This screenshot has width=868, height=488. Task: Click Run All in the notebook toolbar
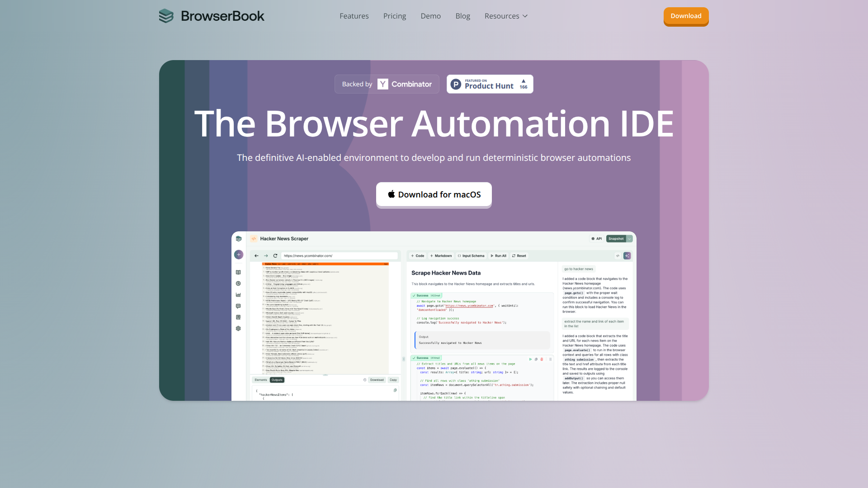coord(498,256)
